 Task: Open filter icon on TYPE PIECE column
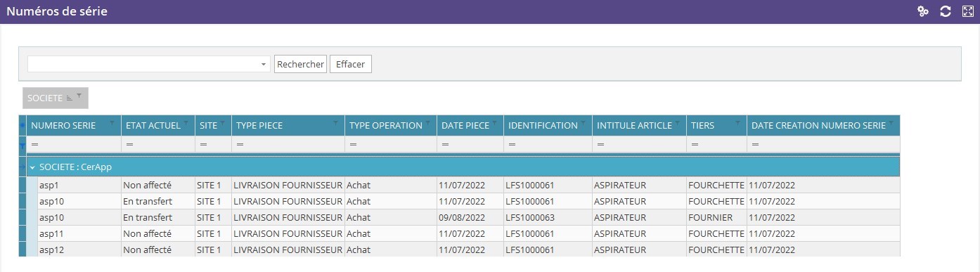tap(336, 123)
